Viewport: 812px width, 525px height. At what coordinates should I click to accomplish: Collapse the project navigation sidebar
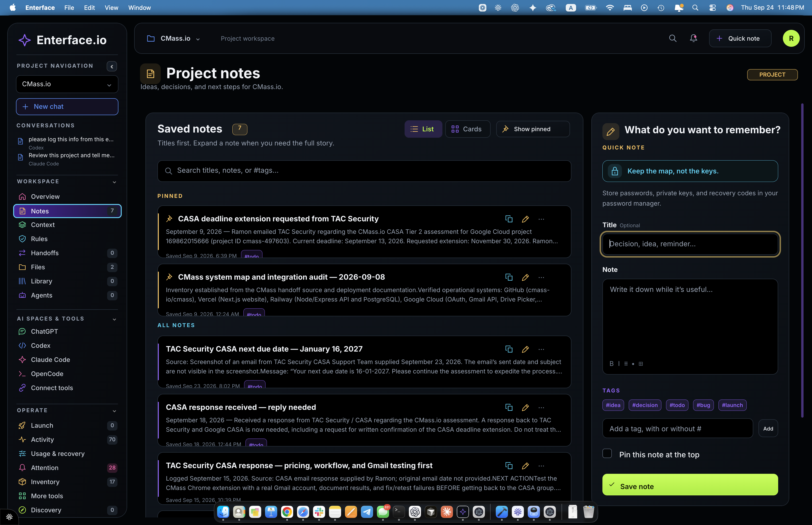click(112, 66)
